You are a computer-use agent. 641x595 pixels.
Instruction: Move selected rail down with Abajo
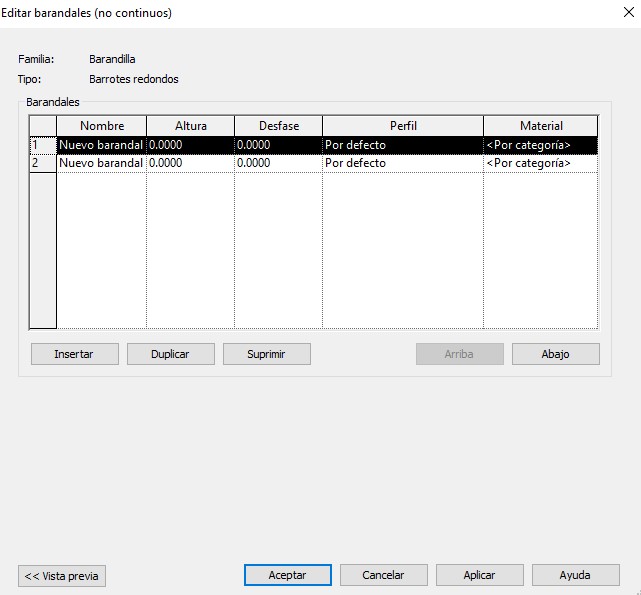pyautogui.click(x=555, y=354)
